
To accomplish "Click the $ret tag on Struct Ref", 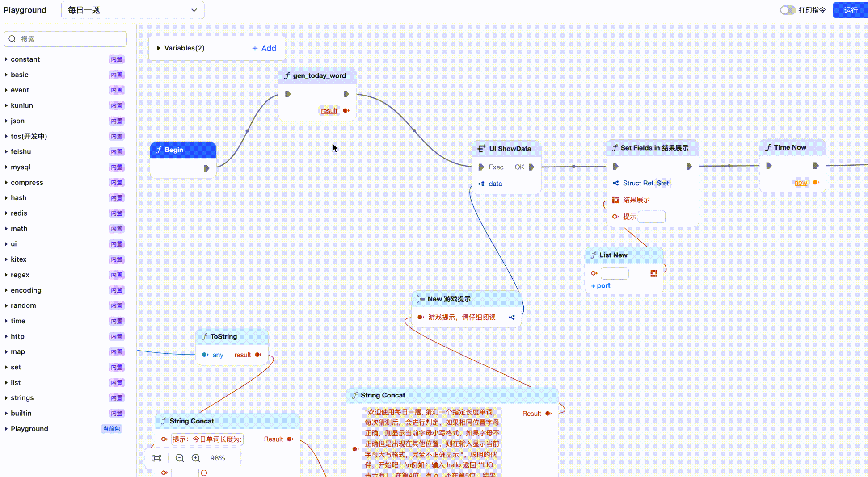I will pos(663,183).
